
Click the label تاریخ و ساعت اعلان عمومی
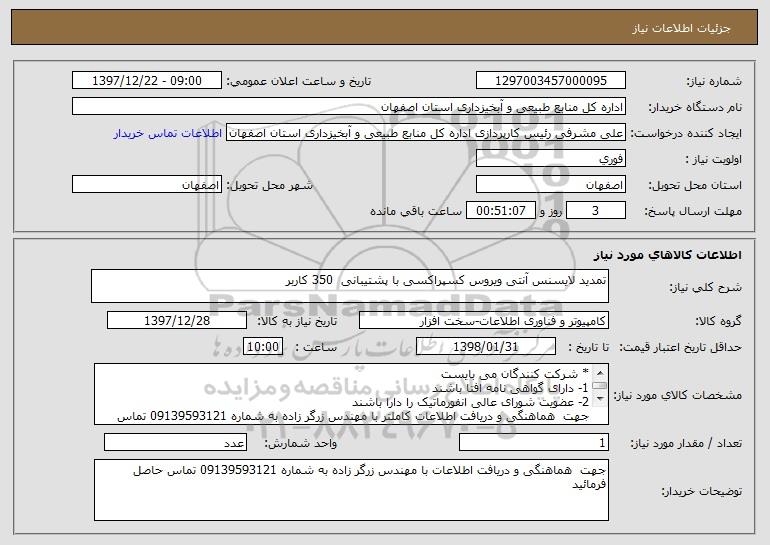pyautogui.click(x=299, y=82)
